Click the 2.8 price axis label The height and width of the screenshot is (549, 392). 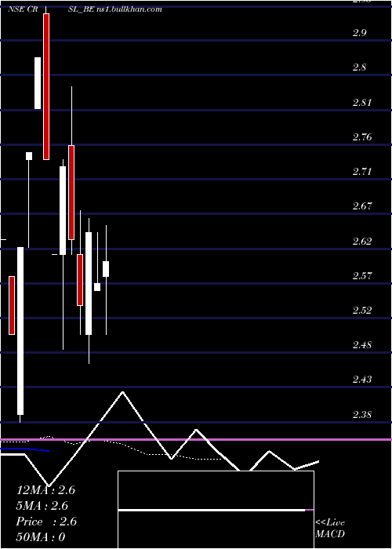359,67
